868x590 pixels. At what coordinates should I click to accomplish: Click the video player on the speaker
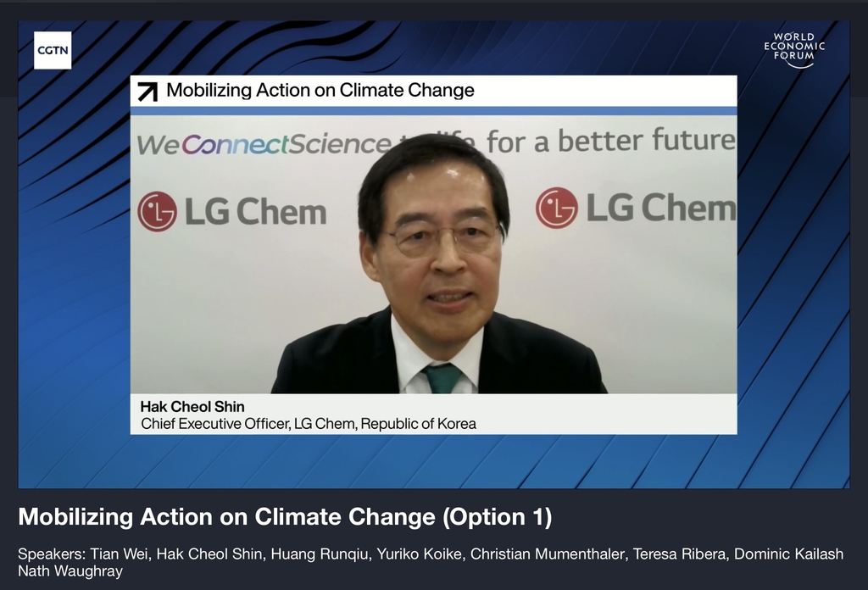[433, 254]
